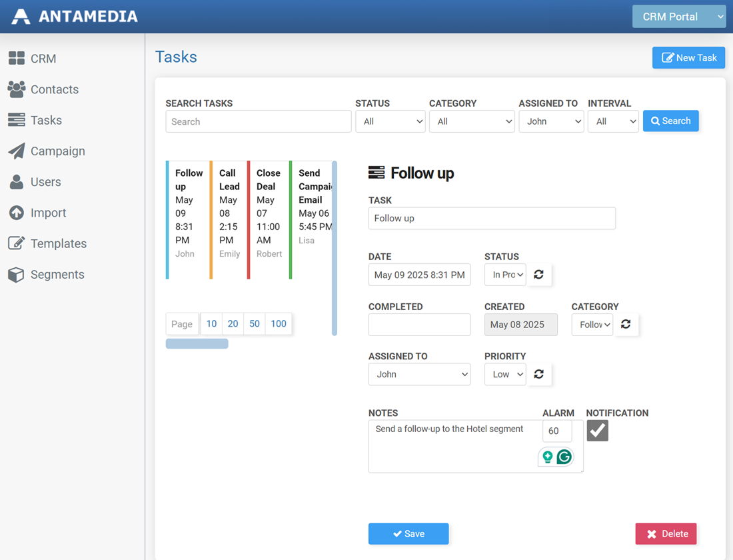This screenshot has width=733, height=560.
Task: Open the CRM Portal dropdown
Action: click(x=679, y=17)
